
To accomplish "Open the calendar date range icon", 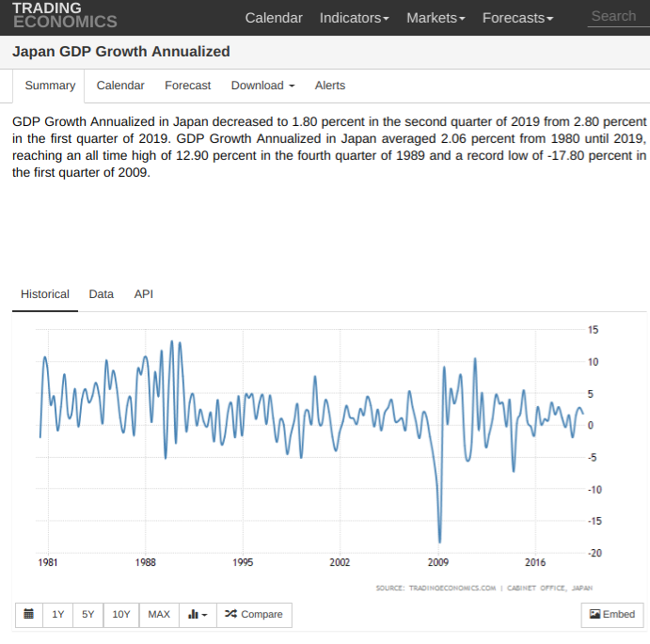I will point(28,614).
